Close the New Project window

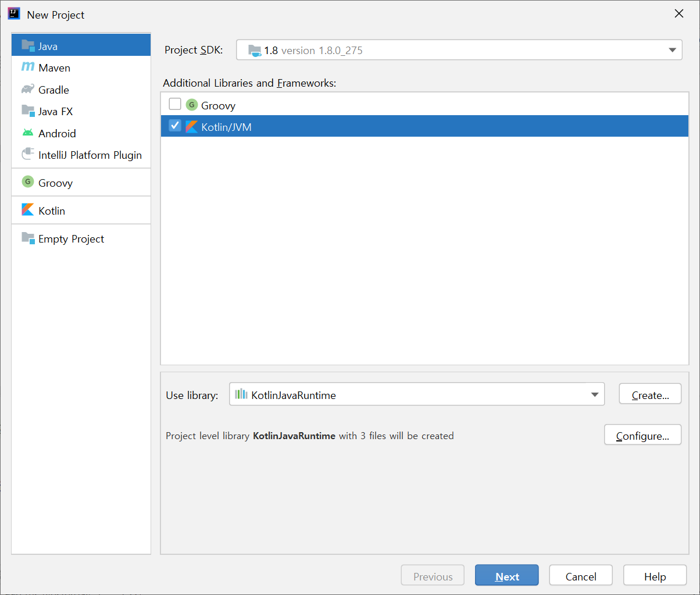pos(678,14)
